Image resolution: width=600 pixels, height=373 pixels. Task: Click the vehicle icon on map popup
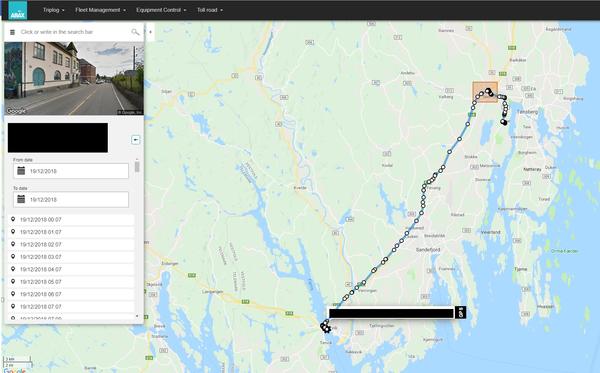coord(460,313)
